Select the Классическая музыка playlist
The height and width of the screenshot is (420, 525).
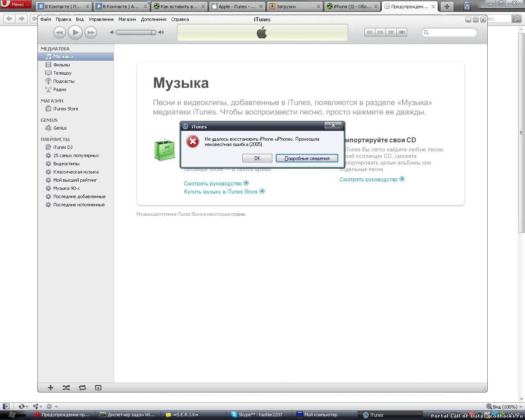pos(76,172)
